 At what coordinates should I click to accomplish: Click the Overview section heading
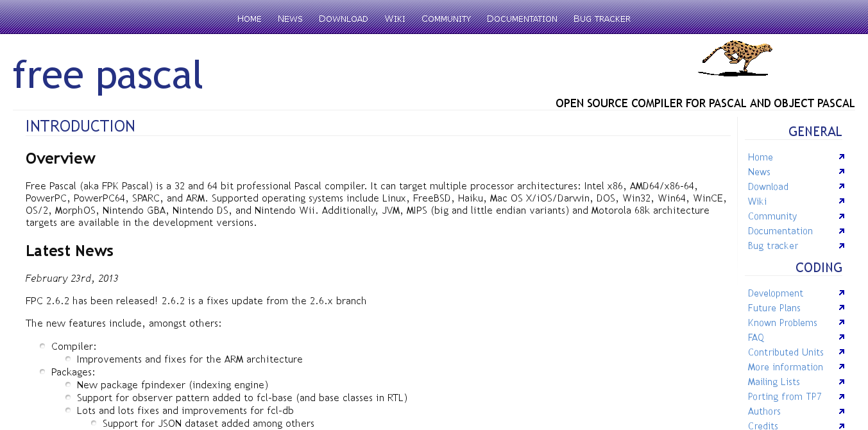[60, 159]
